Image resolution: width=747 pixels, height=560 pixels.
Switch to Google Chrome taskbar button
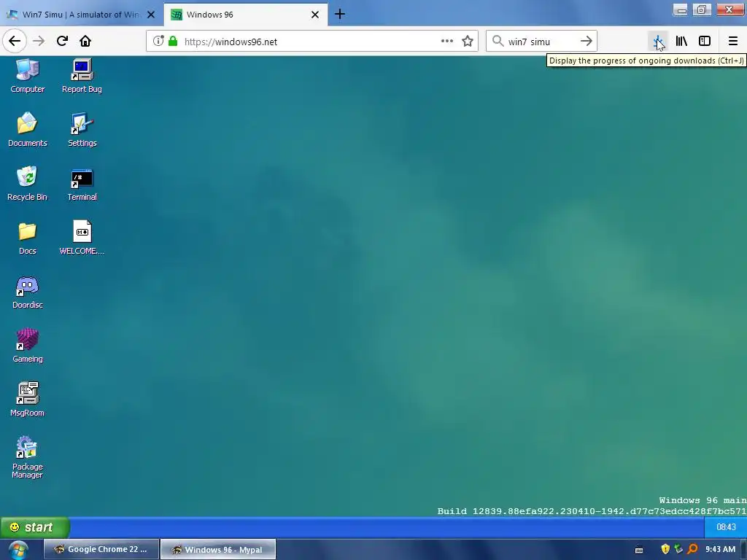[x=101, y=549]
